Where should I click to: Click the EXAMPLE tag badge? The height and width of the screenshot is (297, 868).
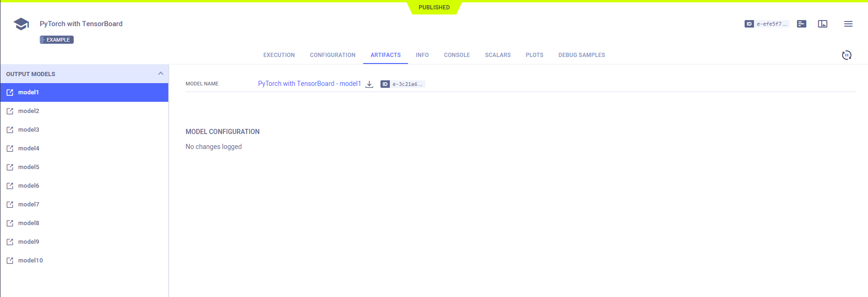pyautogui.click(x=57, y=40)
